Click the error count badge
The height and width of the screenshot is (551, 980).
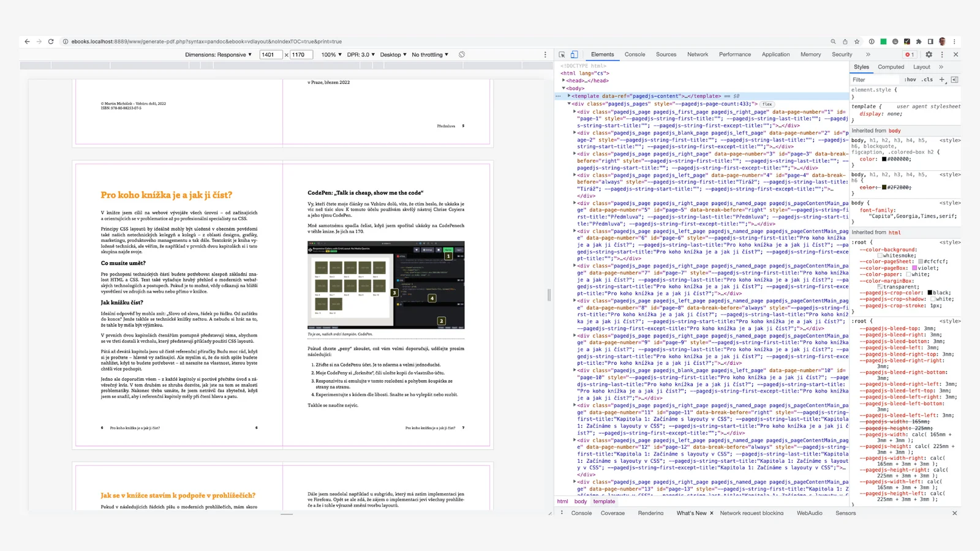(909, 54)
